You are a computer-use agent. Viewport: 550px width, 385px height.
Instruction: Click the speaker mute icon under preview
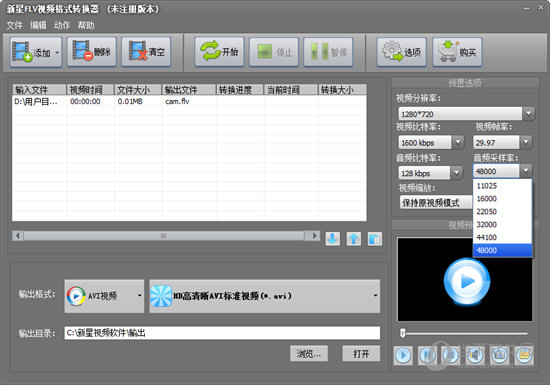[x=475, y=356]
